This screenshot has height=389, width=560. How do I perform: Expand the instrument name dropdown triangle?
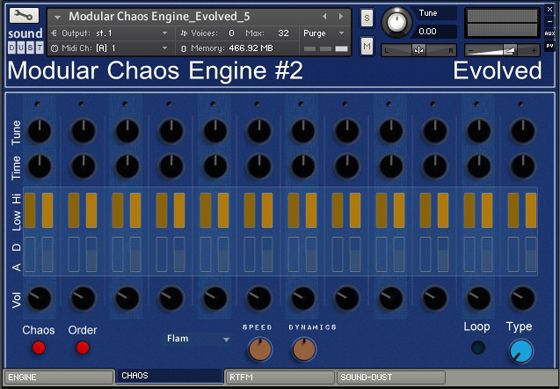pos(58,17)
